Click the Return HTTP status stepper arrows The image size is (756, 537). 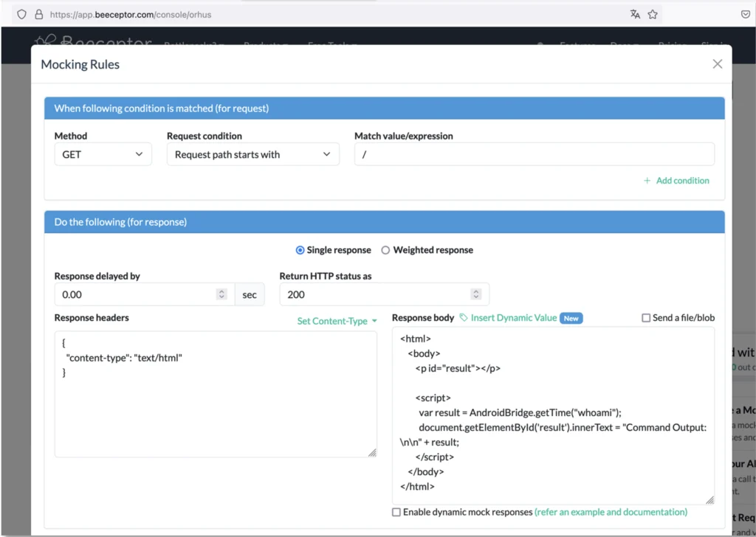click(x=476, y=294)
